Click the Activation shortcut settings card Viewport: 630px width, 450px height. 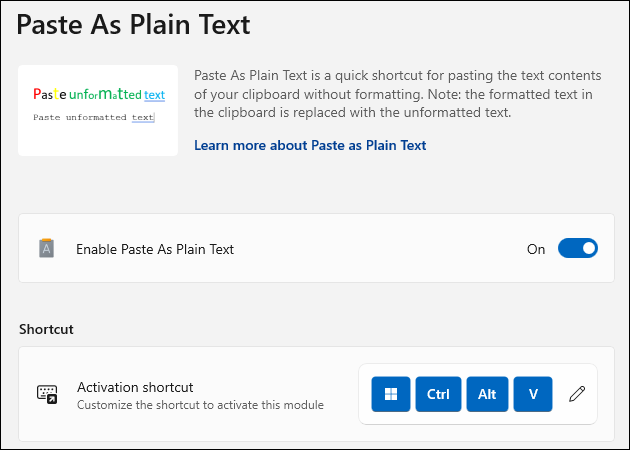click(317, 394)
